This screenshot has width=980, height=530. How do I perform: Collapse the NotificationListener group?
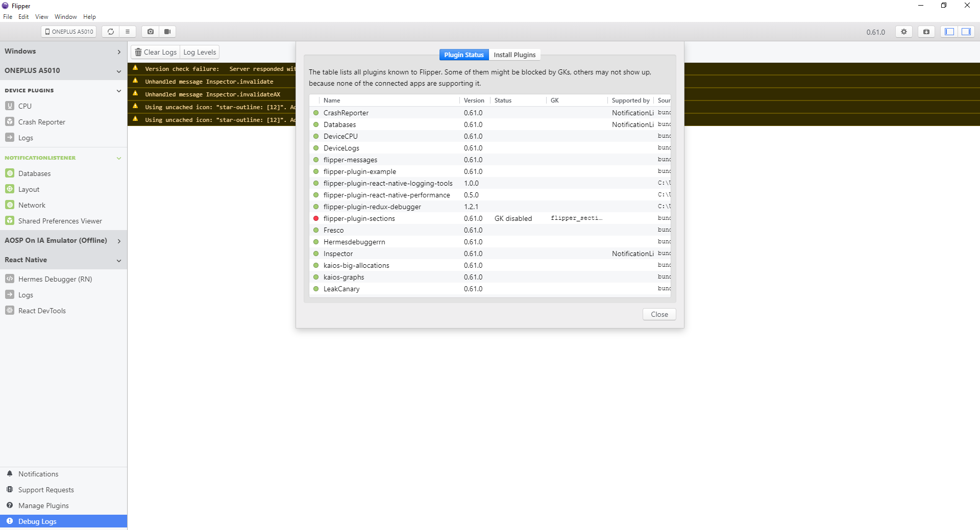(118, 158)
